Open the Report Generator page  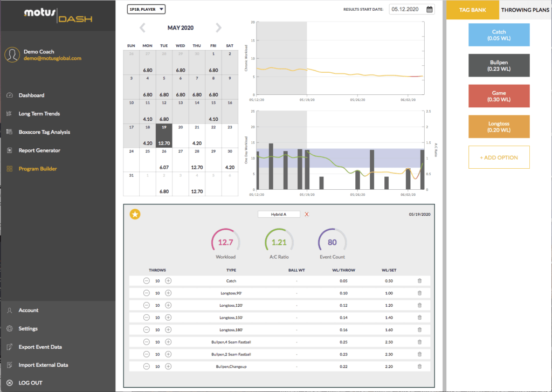39,150
